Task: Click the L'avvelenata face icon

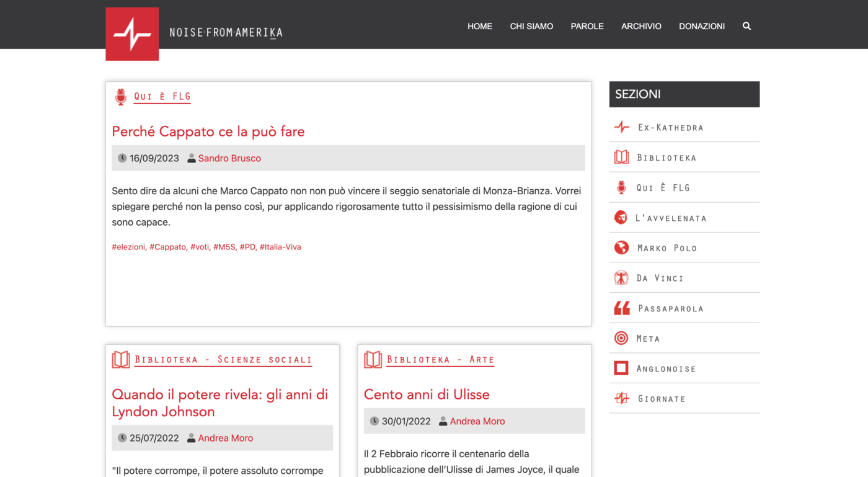Action: coord(621,218)
